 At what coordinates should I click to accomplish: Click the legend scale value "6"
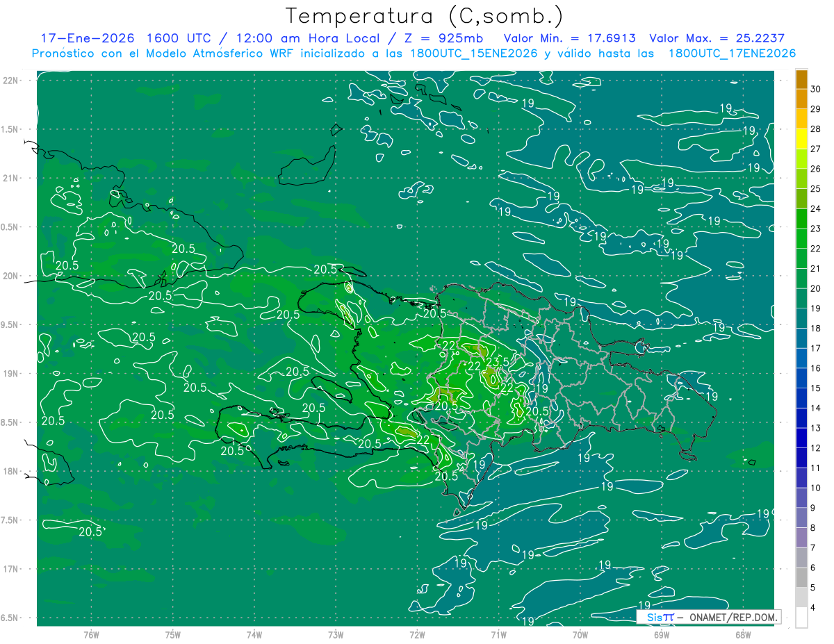(x=814, y=568)
